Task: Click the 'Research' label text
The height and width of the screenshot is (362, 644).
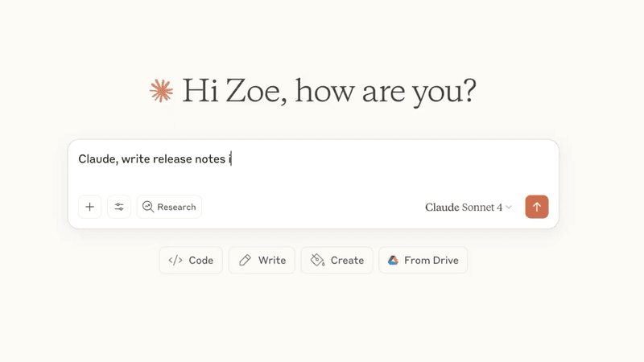Action: click(x=176, y=207)
